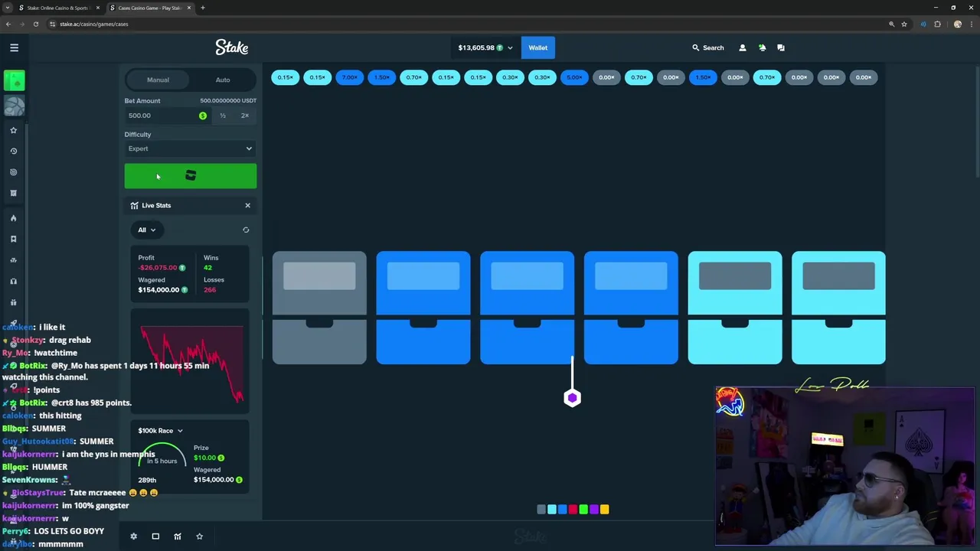Open the flame icon in sidebar
The image size is (980, 551).
coord(13,218)
